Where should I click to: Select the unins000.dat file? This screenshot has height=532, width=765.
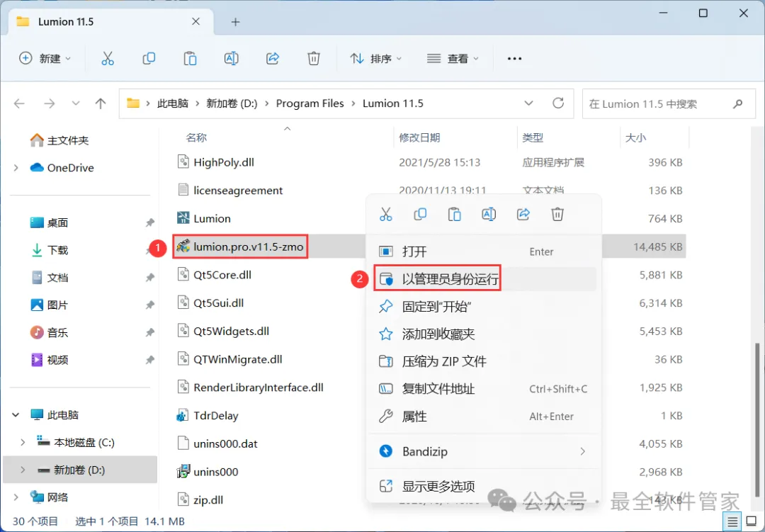tap(225, 443)
